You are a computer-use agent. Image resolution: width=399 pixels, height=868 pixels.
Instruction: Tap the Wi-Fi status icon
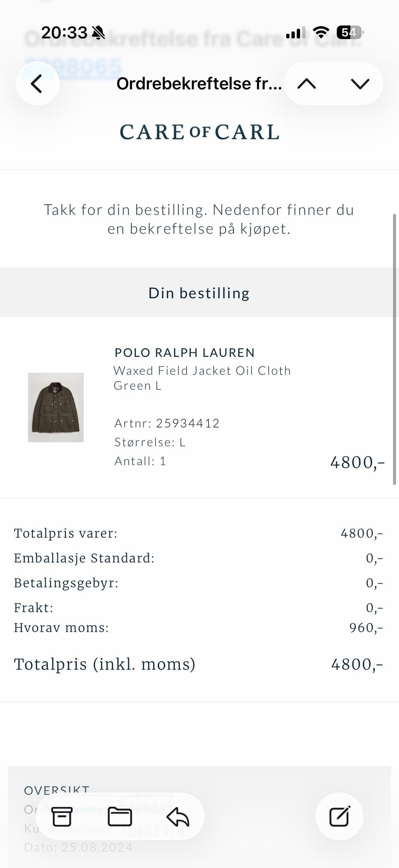click(x=320, y=32)
